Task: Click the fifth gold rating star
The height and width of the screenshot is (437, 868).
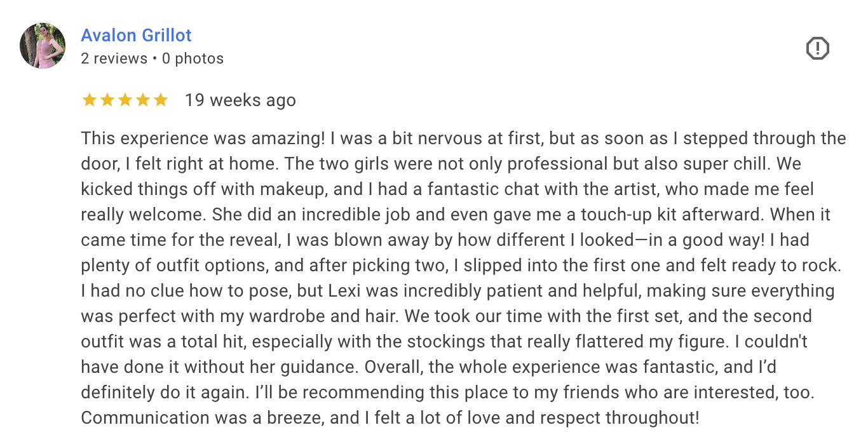Action: tap(161, 100)
